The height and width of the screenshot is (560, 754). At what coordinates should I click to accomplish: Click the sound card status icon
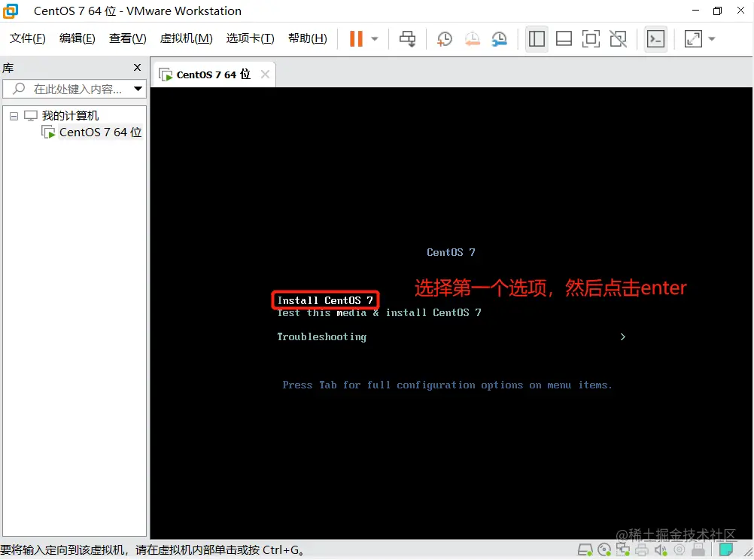tap(661, 550)
